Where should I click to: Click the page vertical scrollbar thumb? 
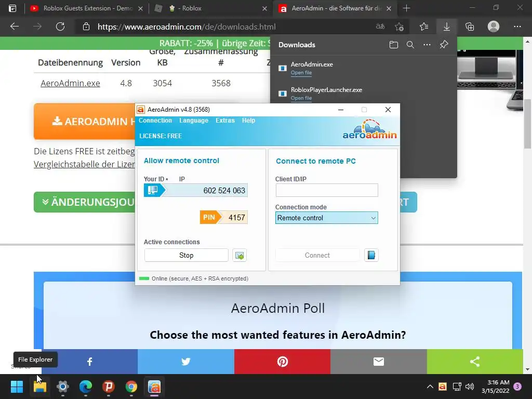coord(528,124)
